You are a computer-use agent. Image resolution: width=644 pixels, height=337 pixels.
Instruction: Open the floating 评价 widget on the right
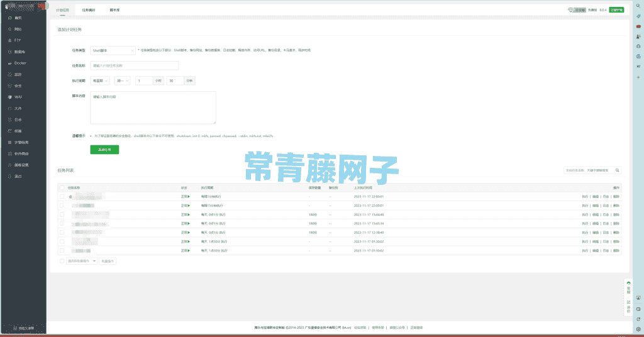pos(628,307)
